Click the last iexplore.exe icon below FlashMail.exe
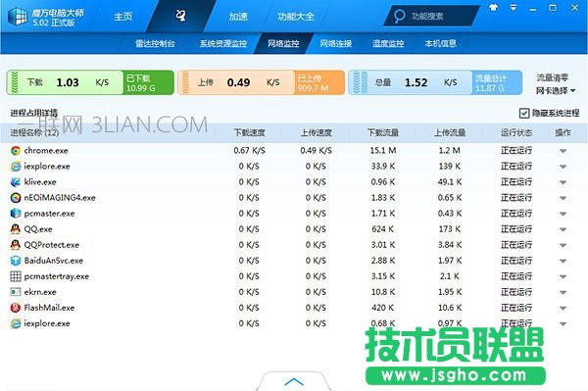This screenshot has height=391, width=588. pos(16,323)
